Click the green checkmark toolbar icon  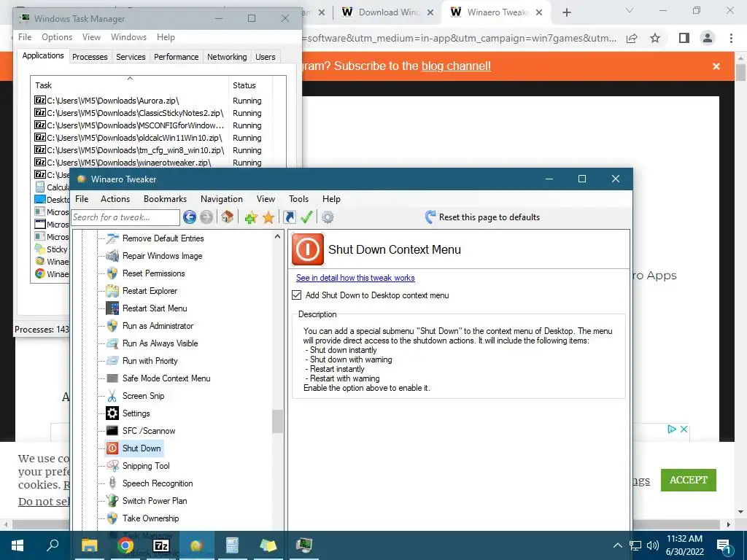pos(306,217)
